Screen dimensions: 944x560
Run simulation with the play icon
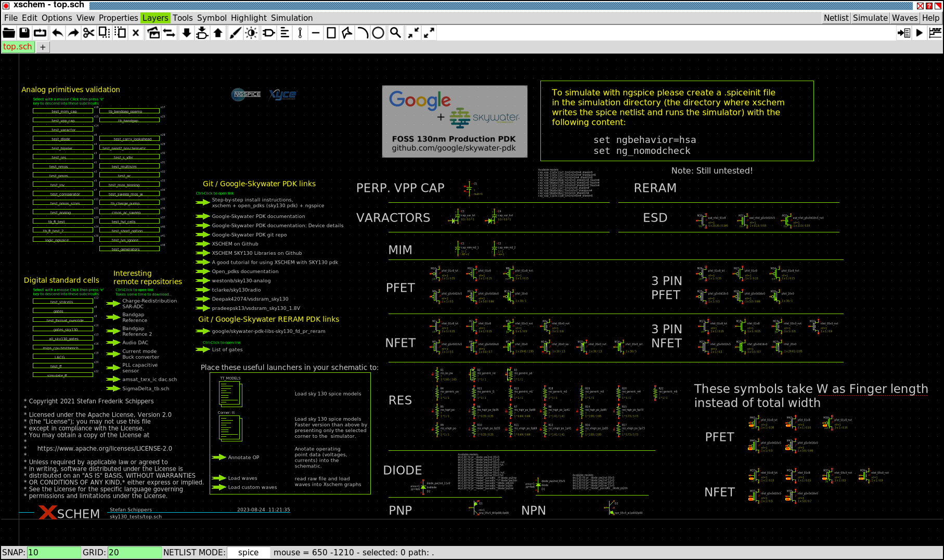[920, 33]
